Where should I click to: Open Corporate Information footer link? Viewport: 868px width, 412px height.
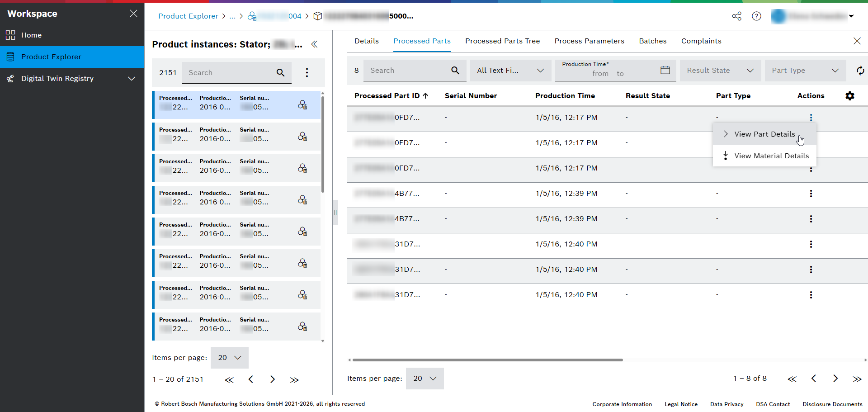point(622,404)
